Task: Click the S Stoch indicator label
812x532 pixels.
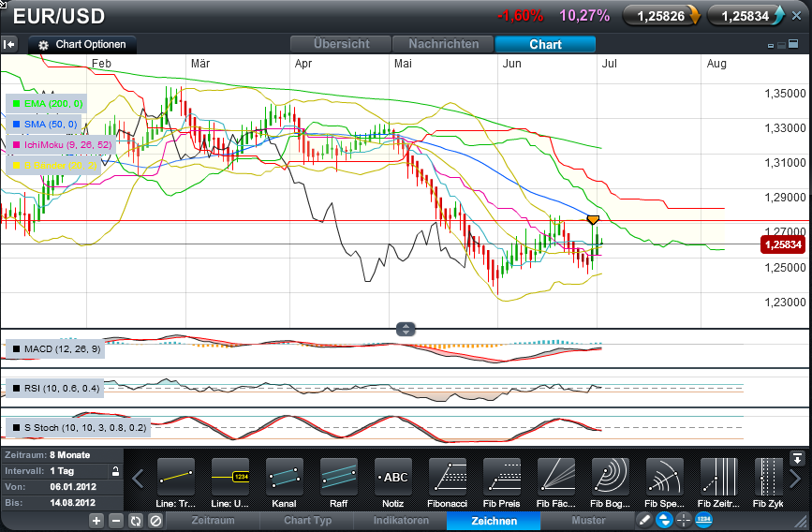Action: pos(79,428)
